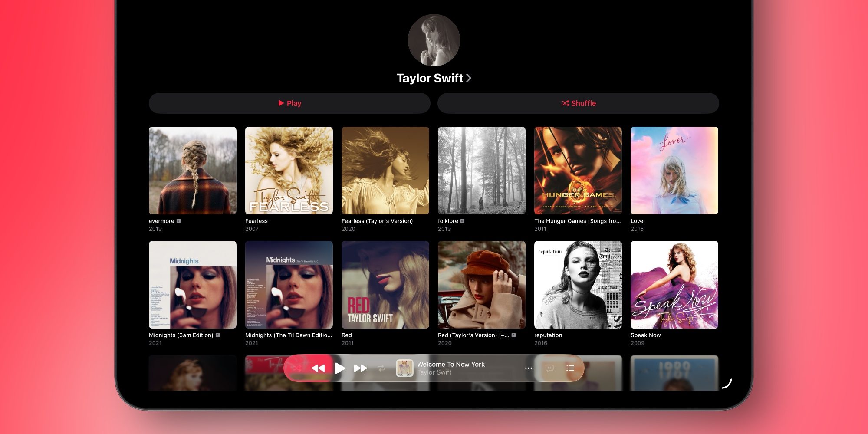Select the Speak Now album title link
This screenshot has width=868, height=434.
(x=646, y=335)
